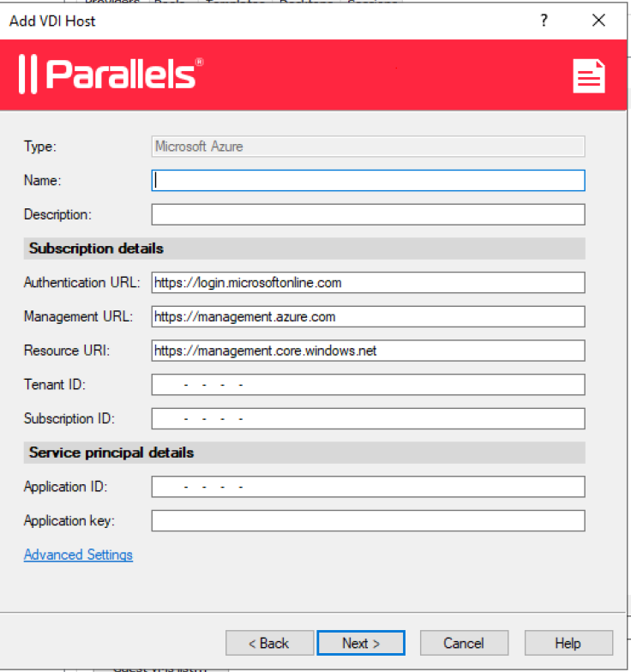Select the Authentication URL field
631x672 pixels.
(369, 283)
